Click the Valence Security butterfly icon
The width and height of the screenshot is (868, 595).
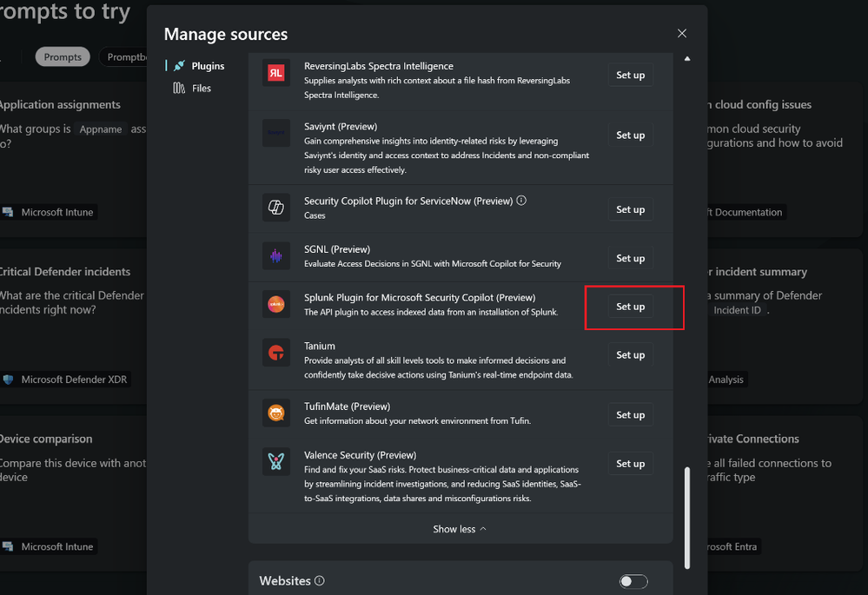point(275,461)
